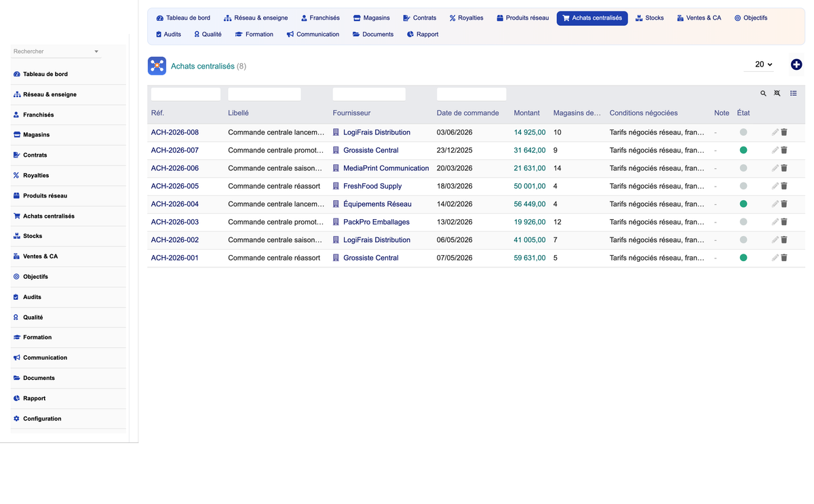Edit row ACH-2026-002 with pencil icon
The image size is (814, 504).
point(775,240)
